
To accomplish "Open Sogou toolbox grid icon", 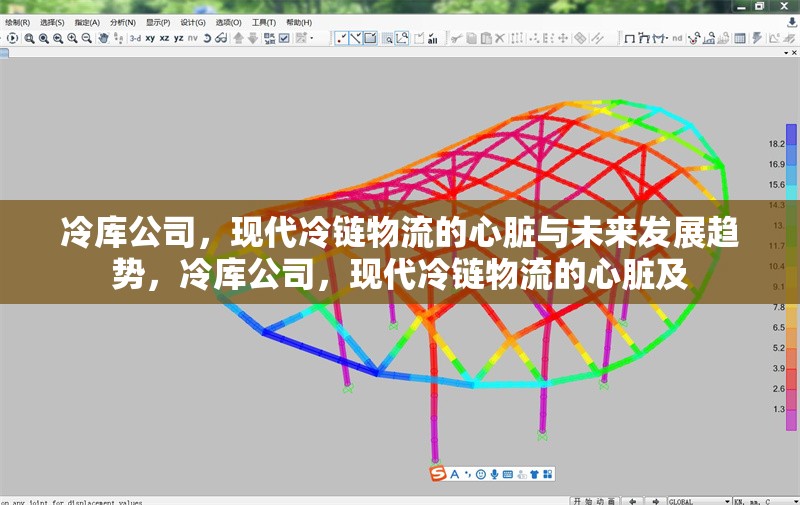I will point(547,474).
